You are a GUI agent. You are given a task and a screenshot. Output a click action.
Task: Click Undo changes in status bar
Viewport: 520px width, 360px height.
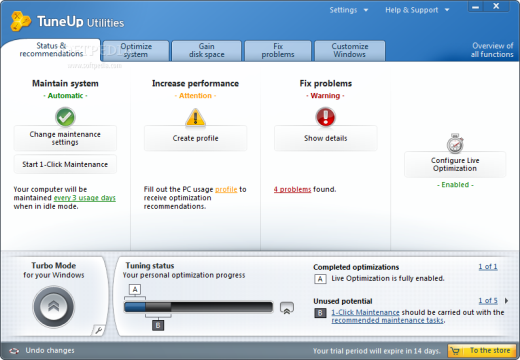pyautogui.click(x=50, y=351)
